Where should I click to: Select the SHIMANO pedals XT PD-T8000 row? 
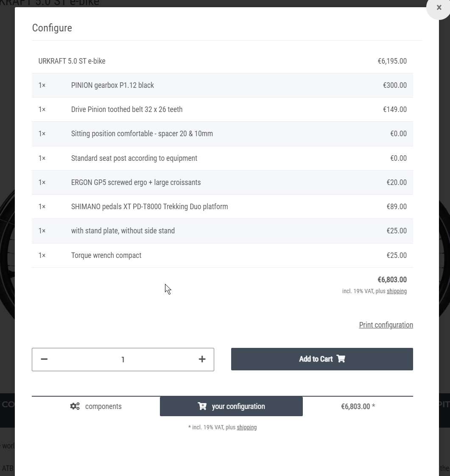149,207
